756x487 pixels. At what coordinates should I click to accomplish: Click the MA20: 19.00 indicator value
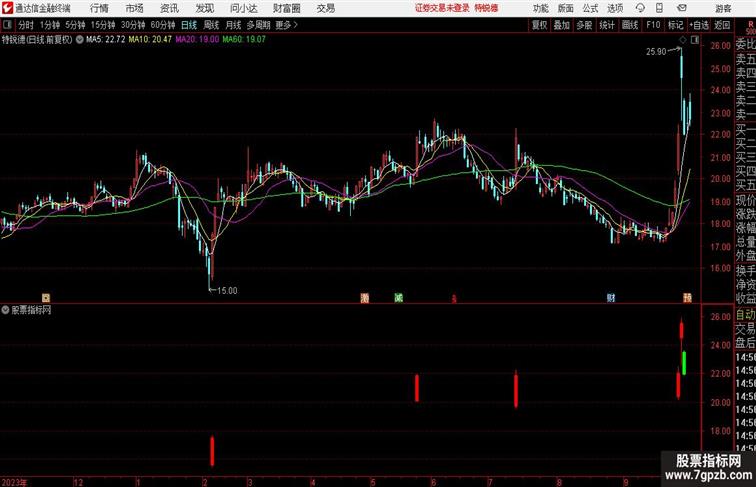point(197,40)
